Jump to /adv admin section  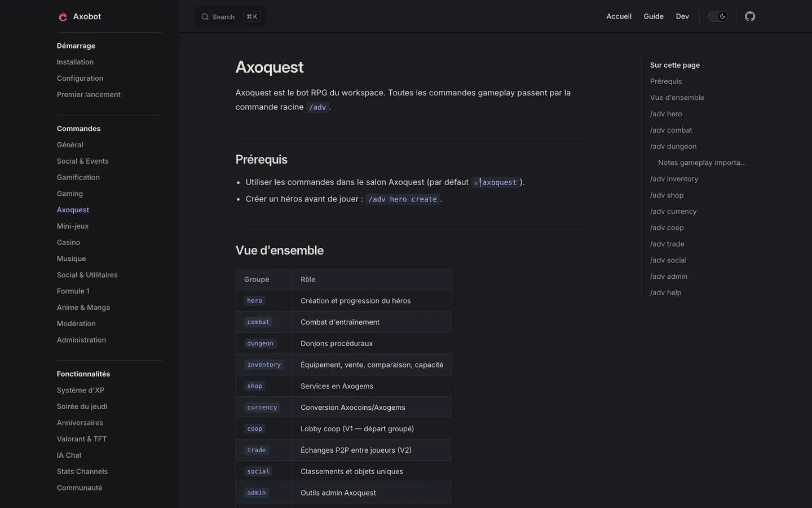(669, 277)
